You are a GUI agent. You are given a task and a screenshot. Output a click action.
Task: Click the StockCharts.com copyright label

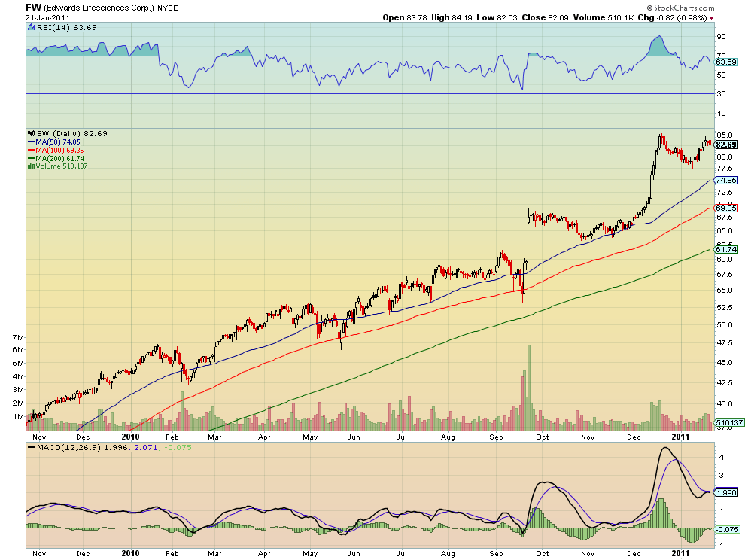coord(680,8)
